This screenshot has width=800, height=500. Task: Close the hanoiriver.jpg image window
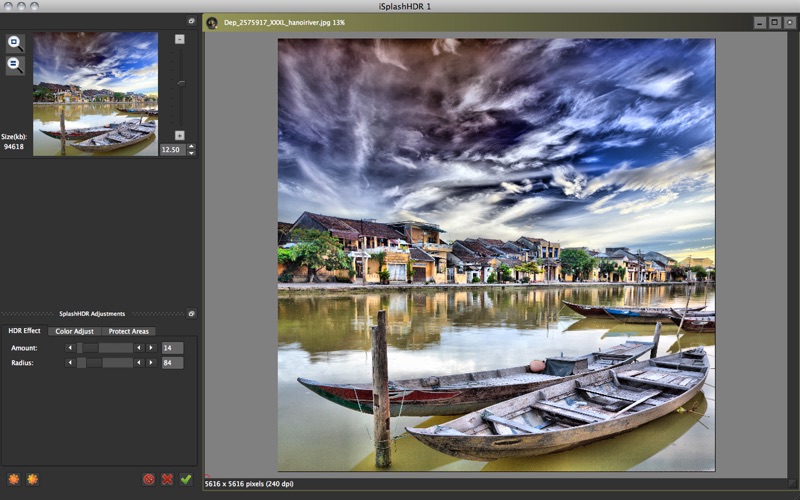[x=790, y=22]
